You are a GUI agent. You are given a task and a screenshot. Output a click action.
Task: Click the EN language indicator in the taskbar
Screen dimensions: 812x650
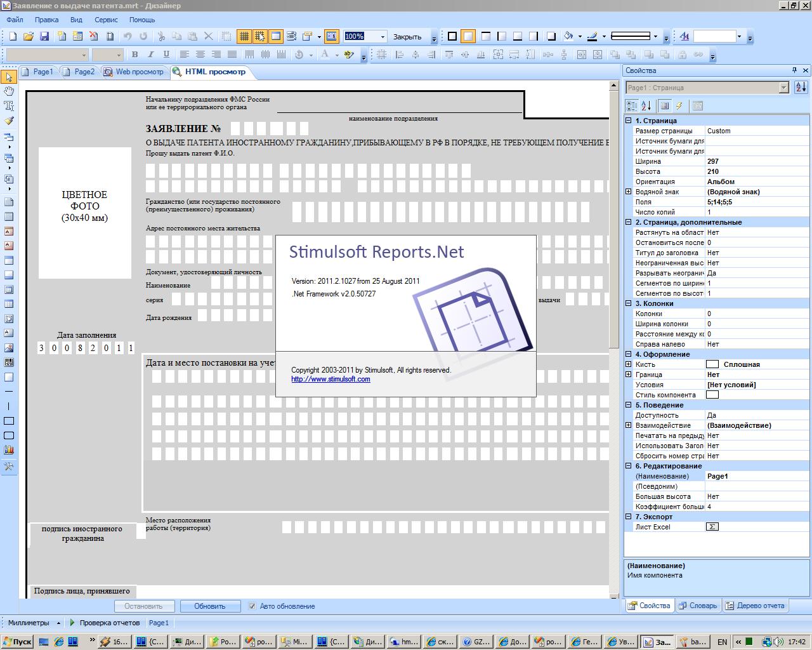(723, 642)
